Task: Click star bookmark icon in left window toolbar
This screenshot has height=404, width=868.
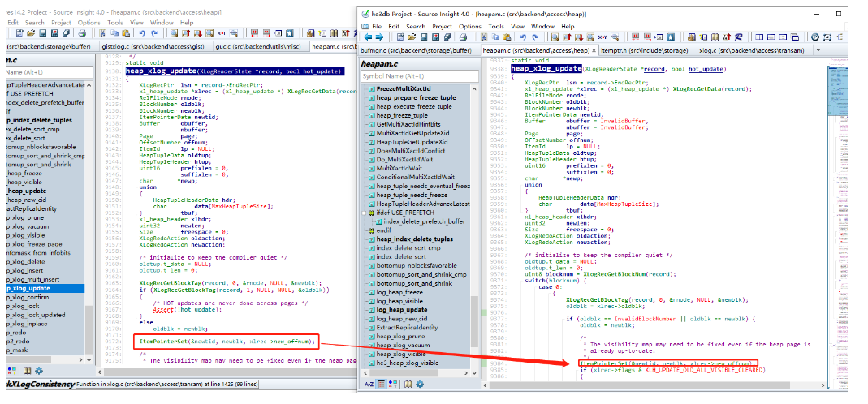Action: [290, 33]
